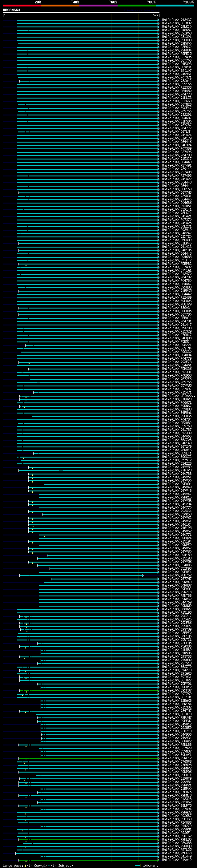The width and height of the screenshot is (197, 868).
Task: Click label UniRef100_Q39768
Action: (x=177, y=426)
